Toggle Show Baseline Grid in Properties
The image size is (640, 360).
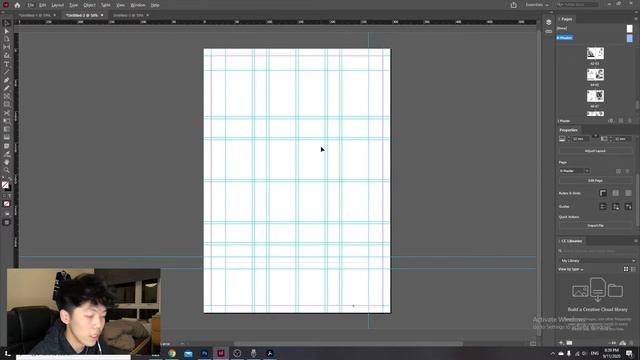pyautogui.click(x=616, y=193)
